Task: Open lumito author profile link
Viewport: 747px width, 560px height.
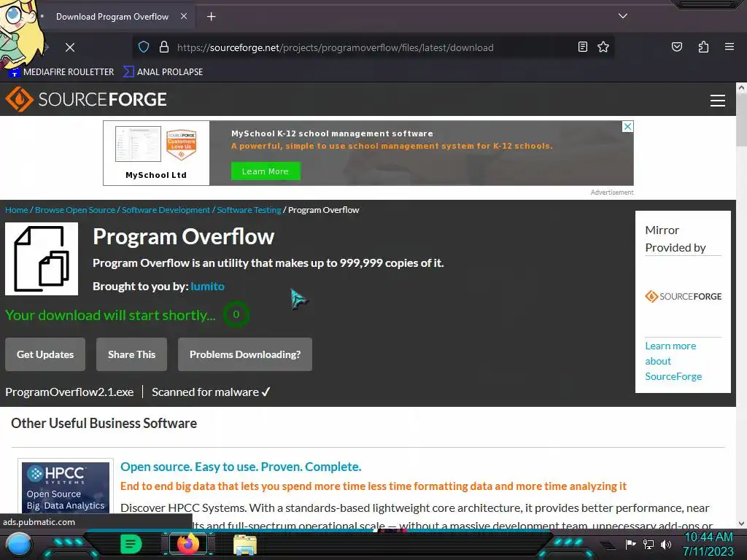Action: tap(207, 286)
